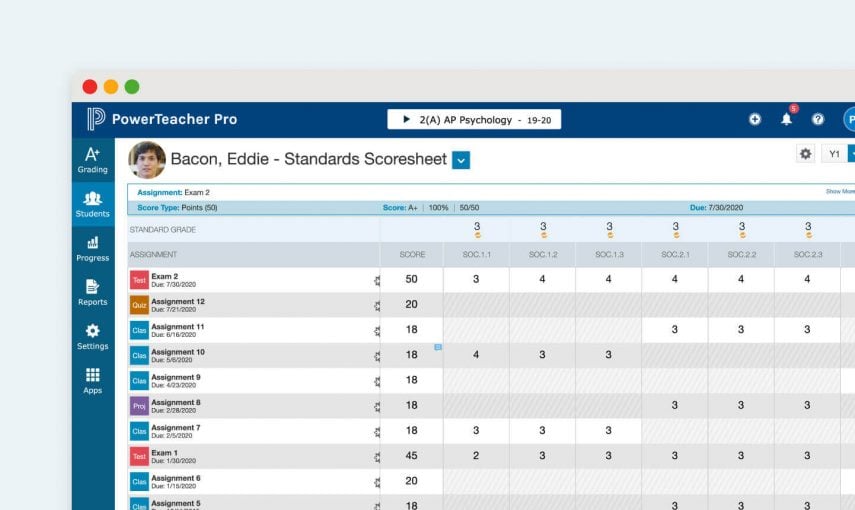Click the Assignment 5 name
This screenshot has width=855, height=510.
[176, 503]
